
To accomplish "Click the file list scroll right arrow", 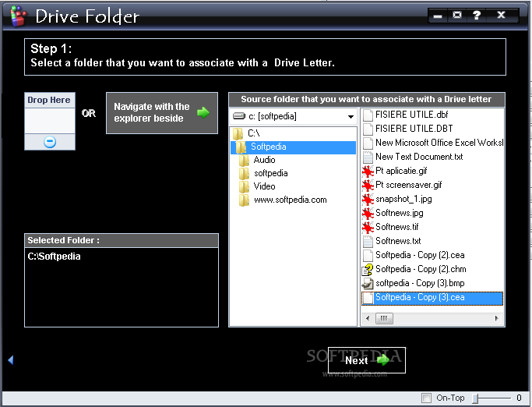I will tap(496, 318).
